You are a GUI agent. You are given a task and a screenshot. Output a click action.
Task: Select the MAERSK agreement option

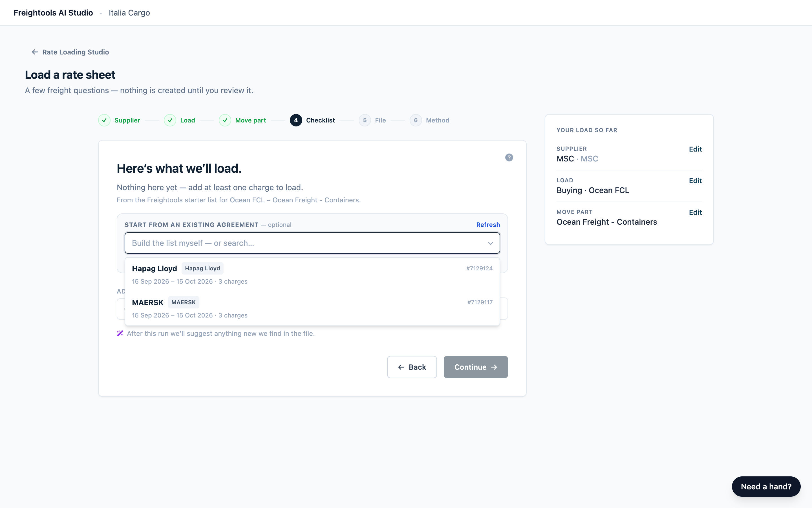[312, 308]
